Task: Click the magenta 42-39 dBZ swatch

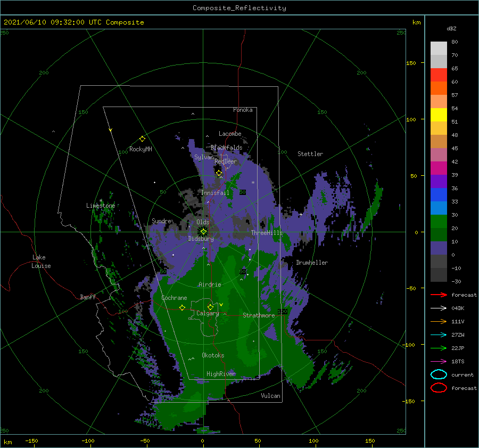Action: coord(439,168)
